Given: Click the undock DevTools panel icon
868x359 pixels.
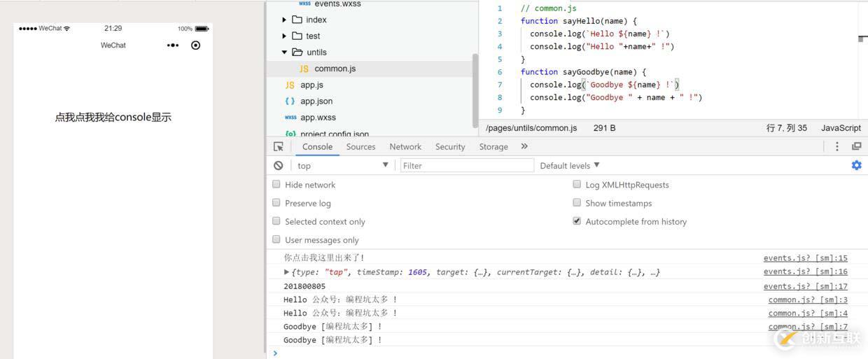Looking at the screenshot, I should click(856, 146).
